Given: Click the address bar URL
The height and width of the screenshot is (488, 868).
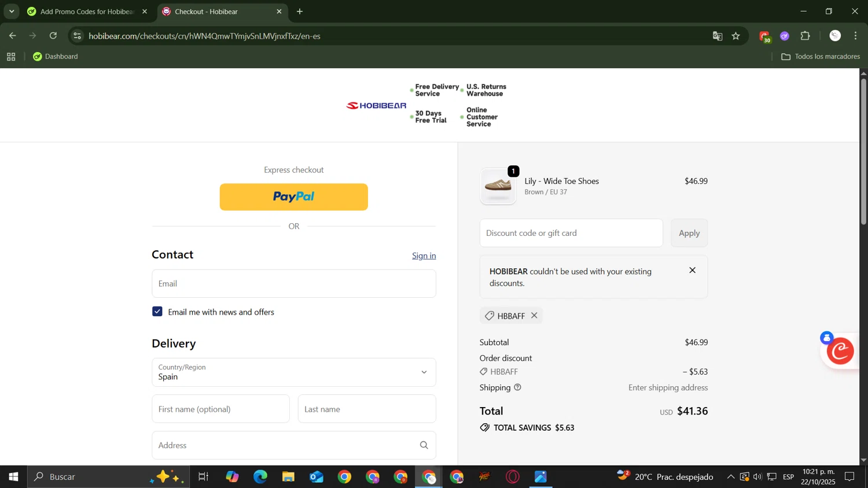Looking at the screenshot, I should [x=204, y=36].
